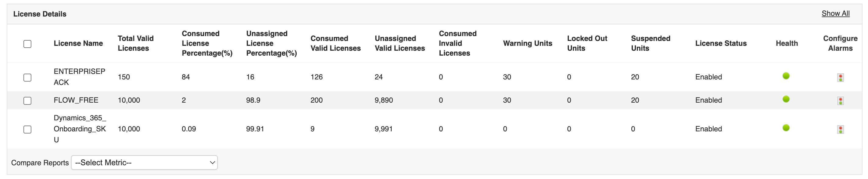Click Consumed License Percentage(%) column header

click(x=207, y=43)
